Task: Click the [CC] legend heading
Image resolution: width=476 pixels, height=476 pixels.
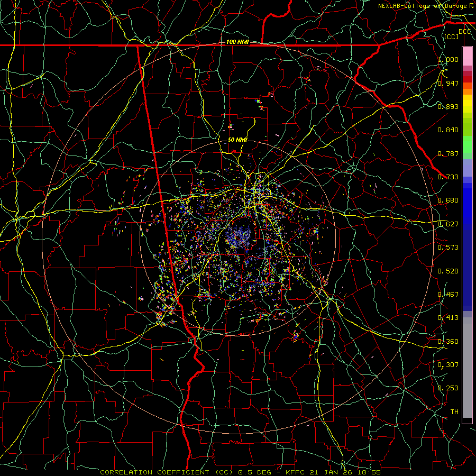Action: (451, 36)
